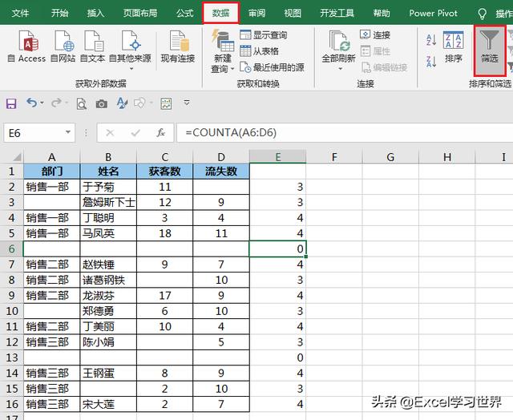Screen dimensions: 513x420
Task: Click the Name Box showing E6
Action: click(34, 133)
